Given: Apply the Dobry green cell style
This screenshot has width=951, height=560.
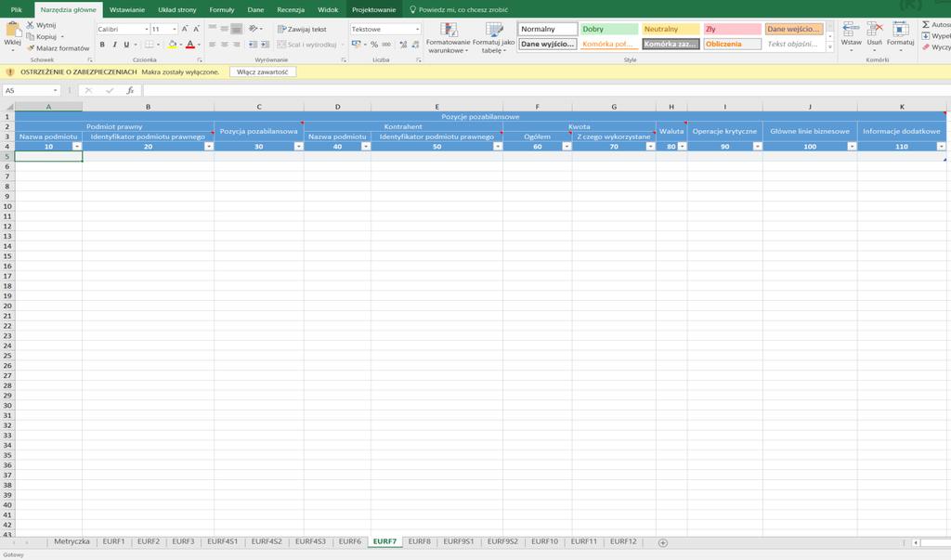Looking at the screenshot, I should coord(609,29).
